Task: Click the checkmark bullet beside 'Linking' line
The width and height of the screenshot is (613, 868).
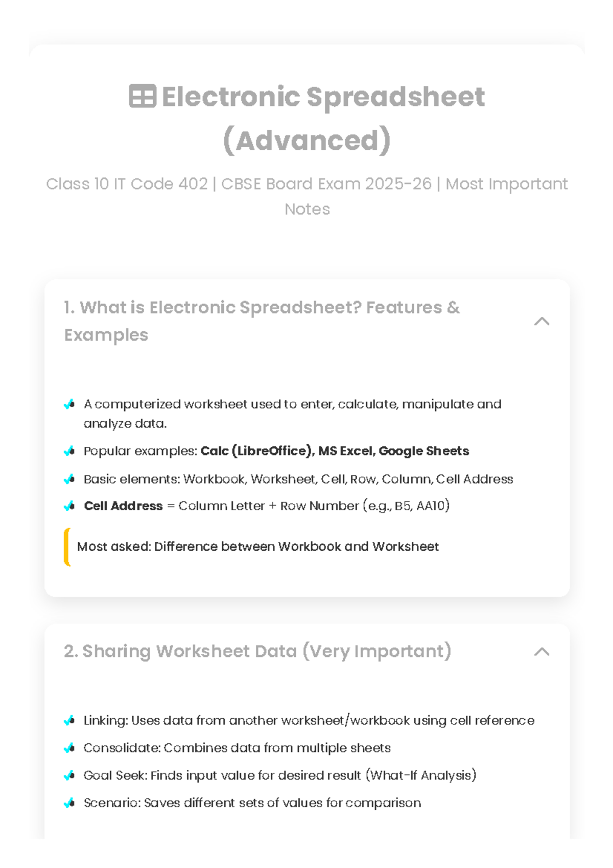Action: click(69, 721)
